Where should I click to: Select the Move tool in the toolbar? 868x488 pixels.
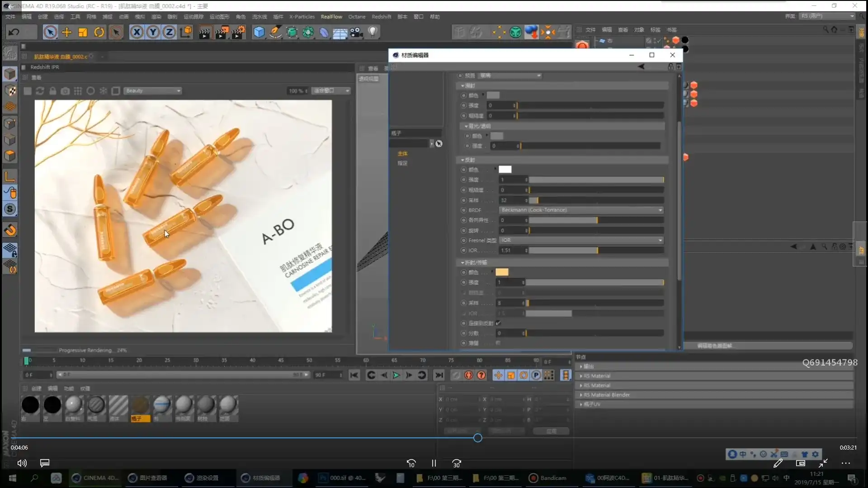66,32
